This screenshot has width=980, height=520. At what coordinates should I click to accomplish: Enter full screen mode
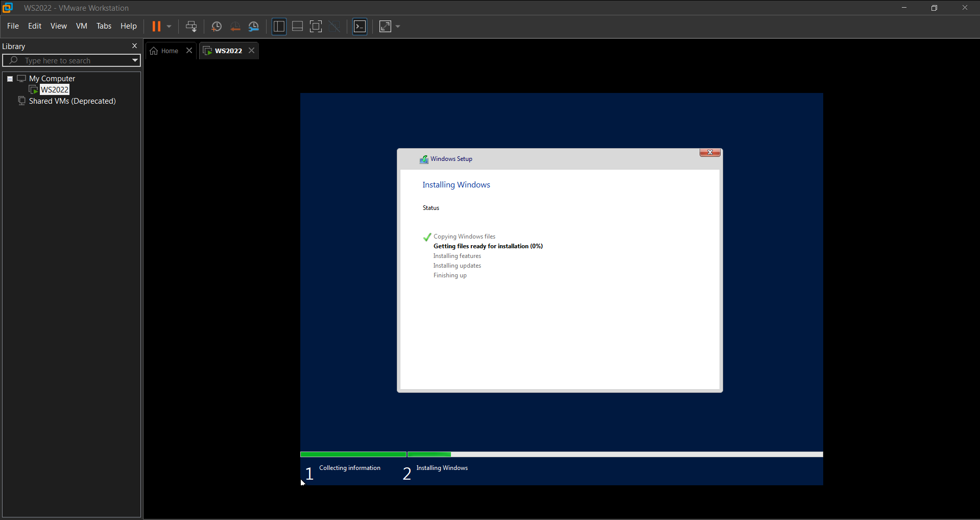click(316, 27)
